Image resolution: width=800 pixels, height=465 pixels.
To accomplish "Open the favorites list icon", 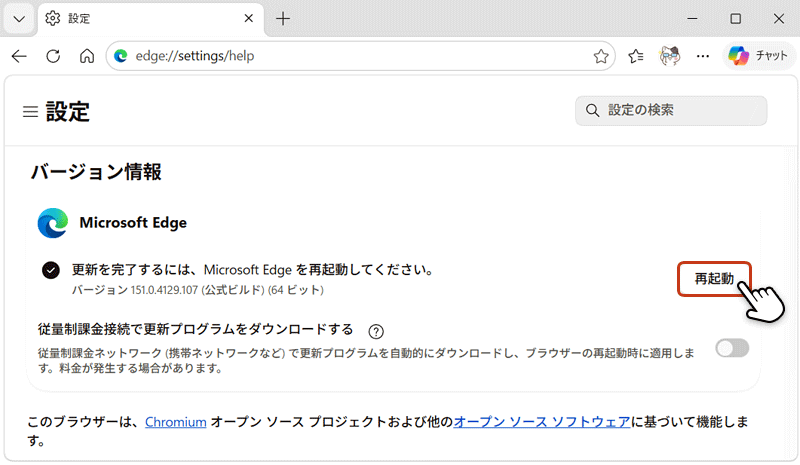I will coord(636,56).
